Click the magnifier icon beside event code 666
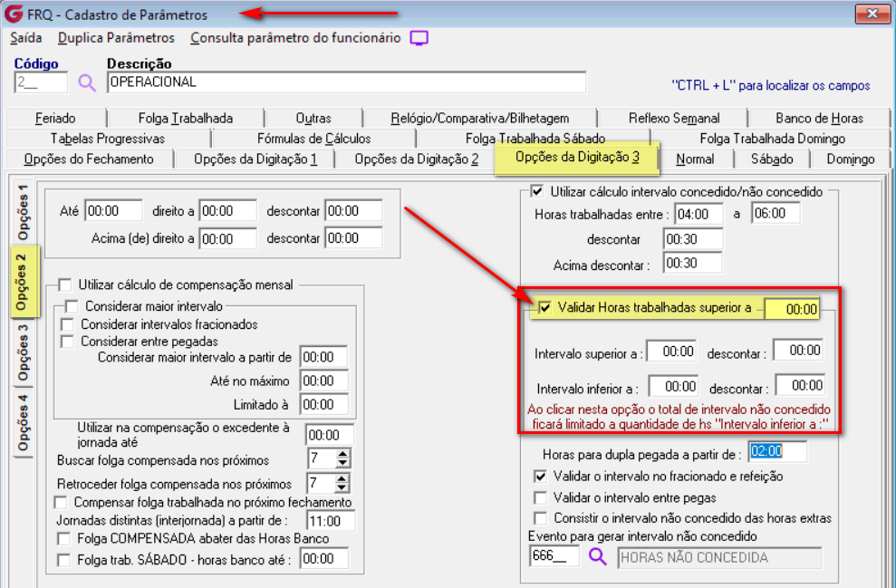The height and width of the screenshot is (588, 896). pos(598,556)
